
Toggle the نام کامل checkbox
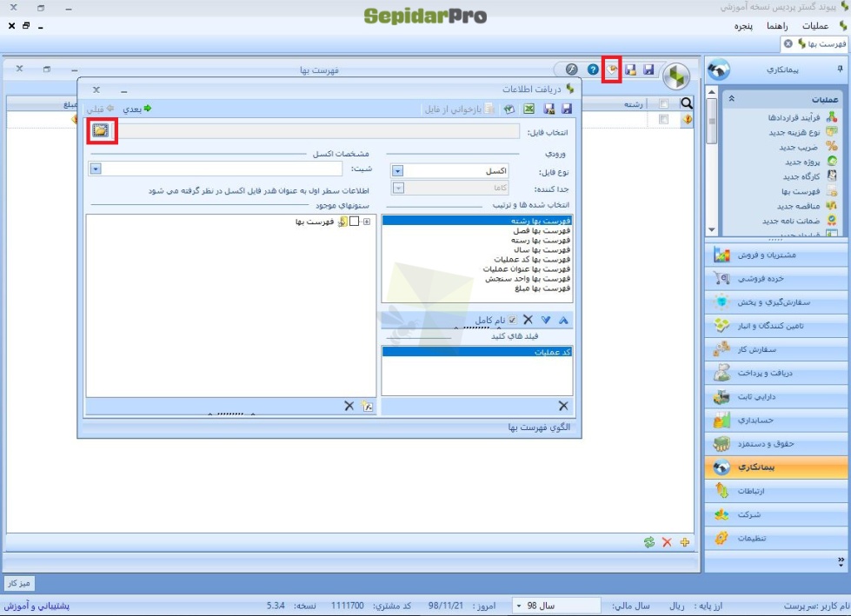(x=512, y=320)
